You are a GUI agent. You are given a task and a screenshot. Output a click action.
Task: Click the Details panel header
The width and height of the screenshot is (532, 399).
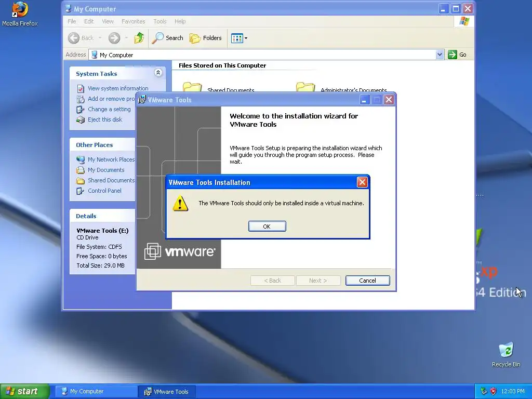[x=102, y=216]
